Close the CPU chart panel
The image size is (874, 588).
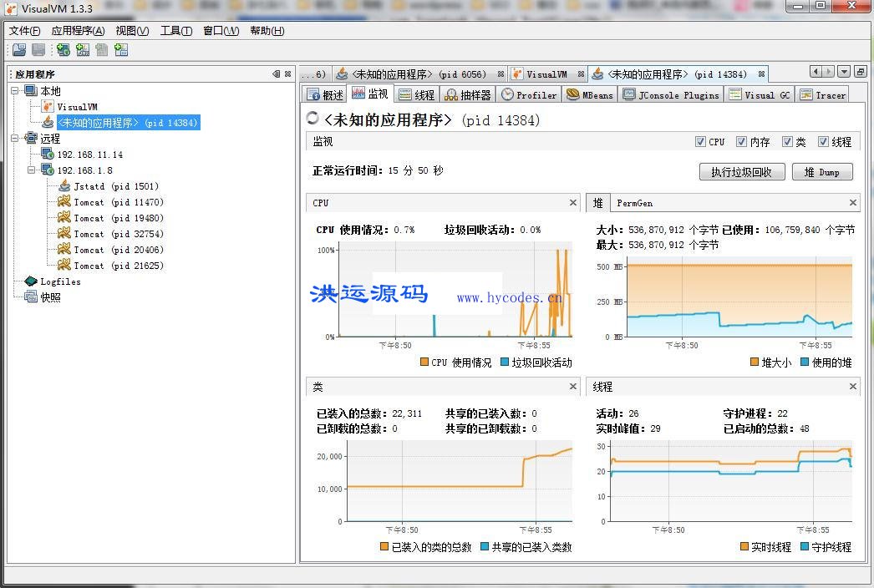[573, 202]
